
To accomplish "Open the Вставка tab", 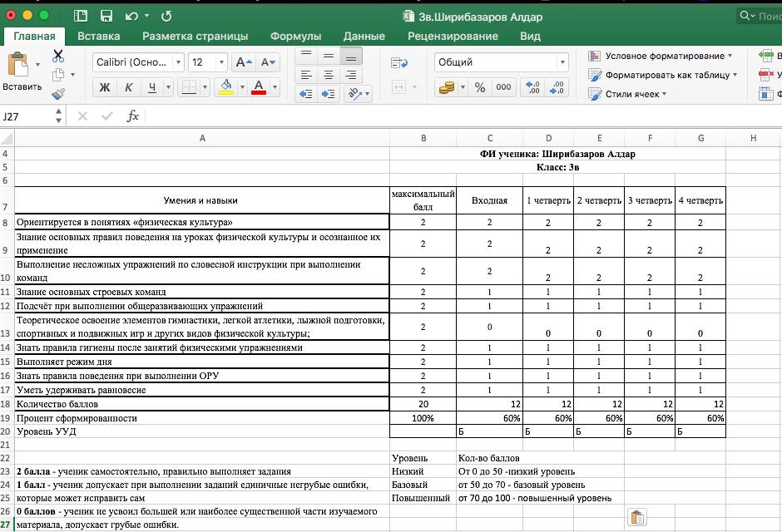I will 99,37.
